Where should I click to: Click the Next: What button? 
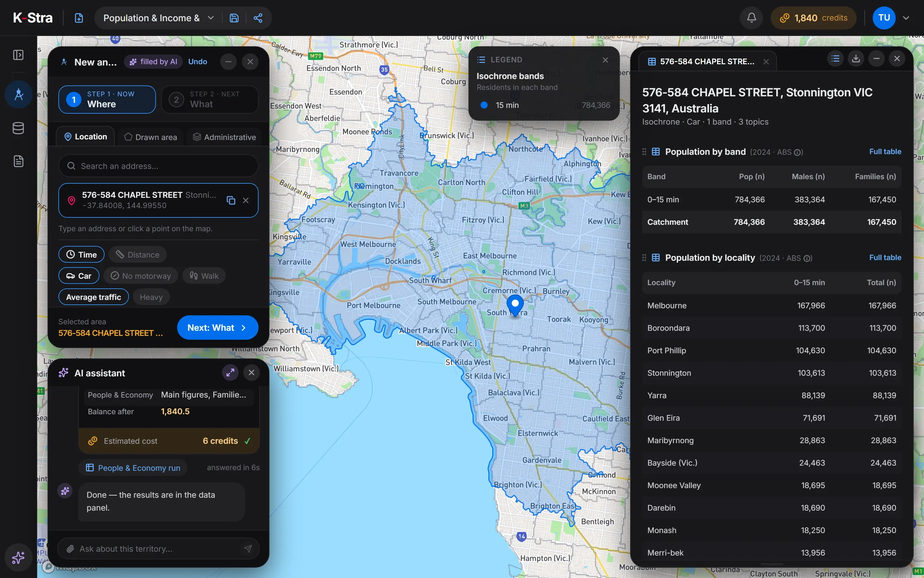click(218, 328)
